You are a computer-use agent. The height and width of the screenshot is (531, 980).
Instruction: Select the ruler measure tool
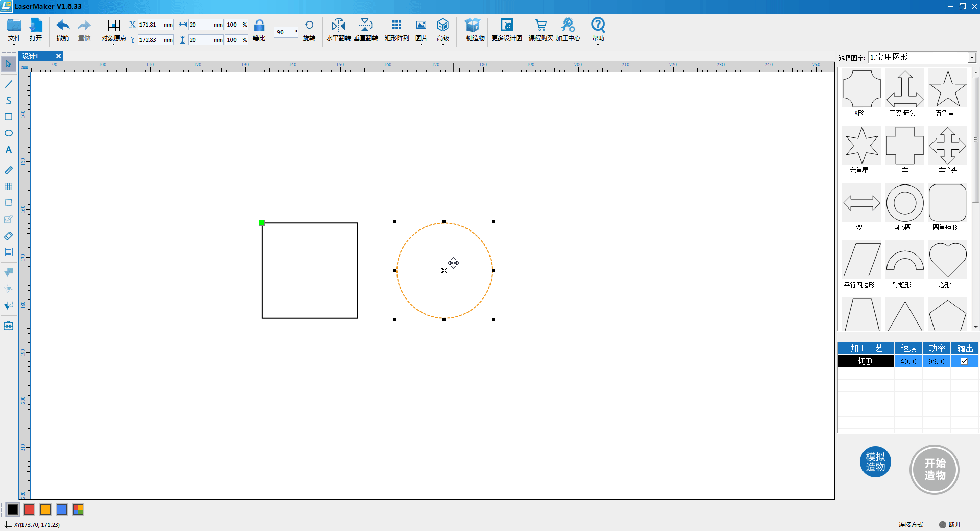tap(9, 170)
